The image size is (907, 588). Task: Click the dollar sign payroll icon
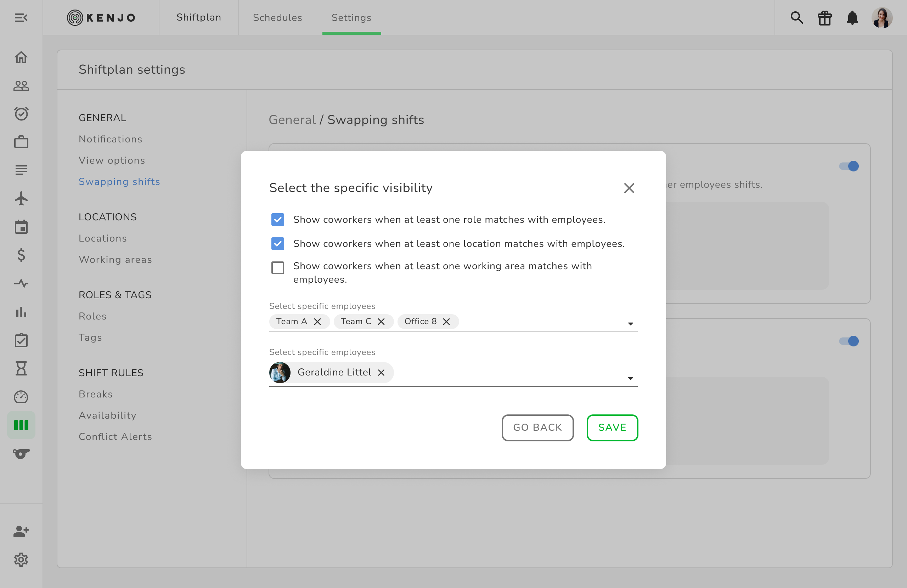[21, 255]
